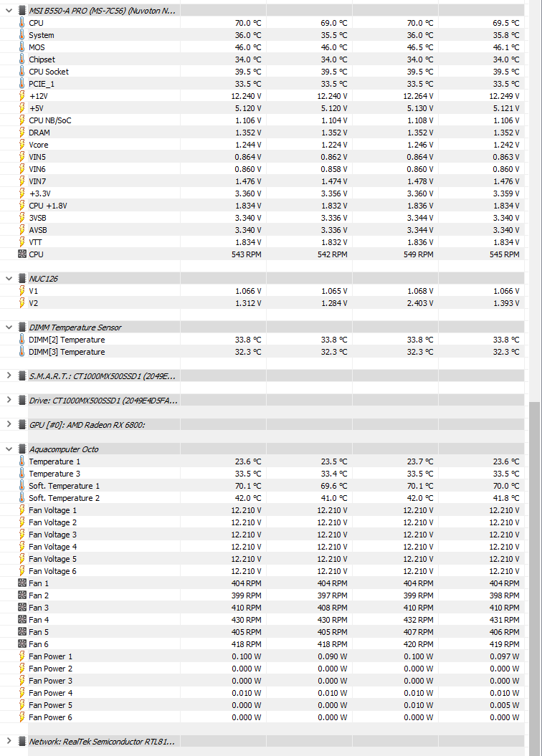Image resolution: width=542 pixels, height=756 pixels.
Task: Expand the GPU AMD Radeon RX 6800 group
Action: (9, 424)
